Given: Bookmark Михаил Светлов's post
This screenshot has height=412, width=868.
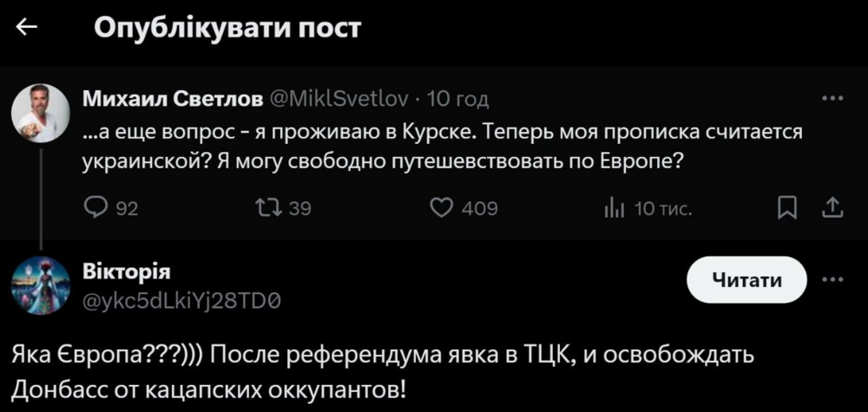Looking at the screenshot, I should tap(786, 207).
